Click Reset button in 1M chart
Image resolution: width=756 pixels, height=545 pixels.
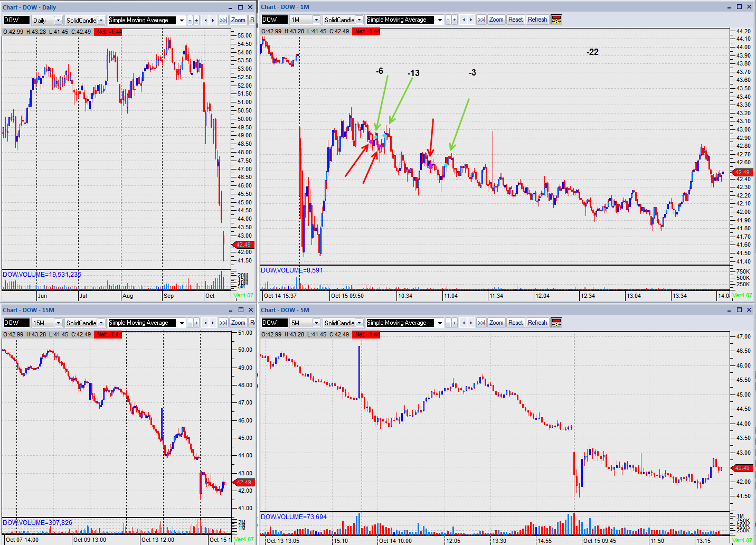pos(515,20)
